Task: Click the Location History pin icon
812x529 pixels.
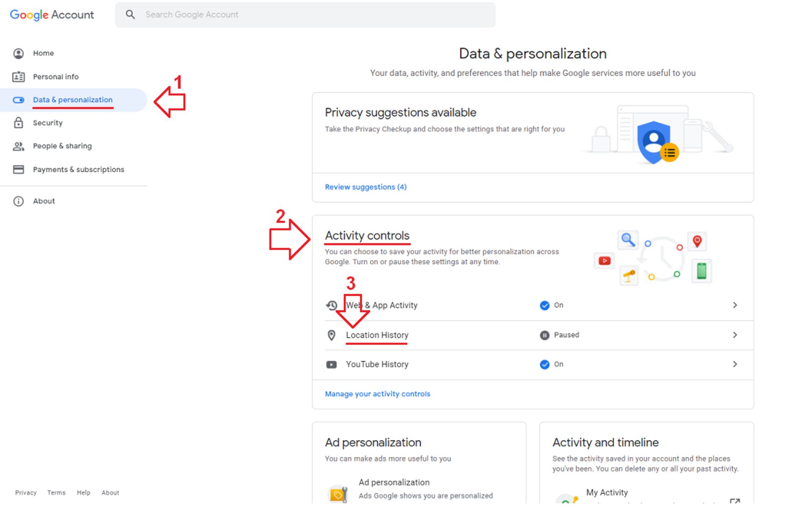Action: pyautogui.click(x=332, y=335)
